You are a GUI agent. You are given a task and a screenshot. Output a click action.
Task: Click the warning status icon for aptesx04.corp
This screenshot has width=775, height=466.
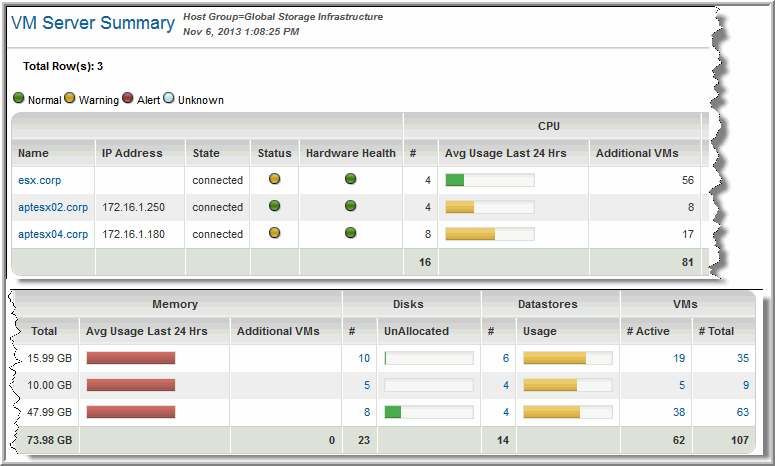[274, 234]
